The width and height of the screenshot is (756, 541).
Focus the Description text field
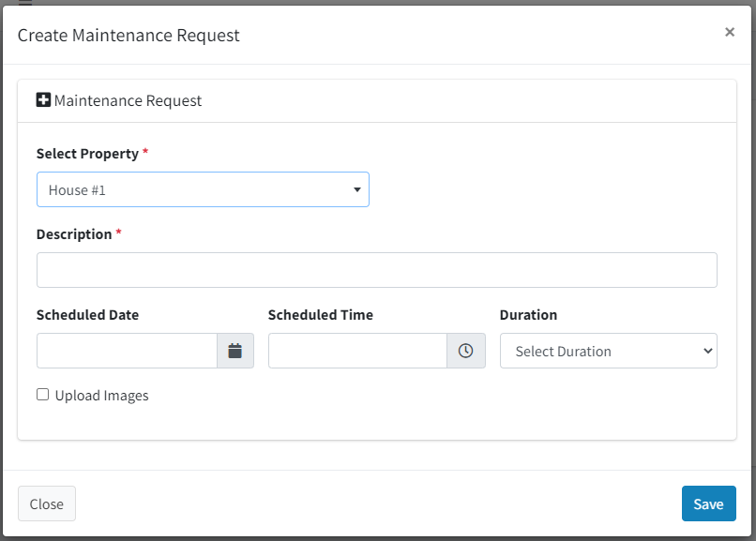tap(377, 270)
